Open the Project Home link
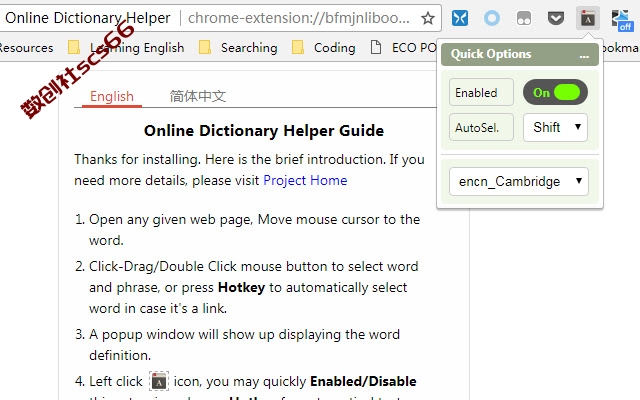 [x=305, y=180]
